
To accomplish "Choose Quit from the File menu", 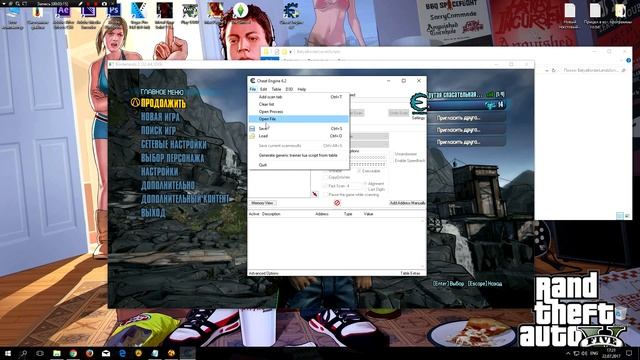I will [299, 165].
